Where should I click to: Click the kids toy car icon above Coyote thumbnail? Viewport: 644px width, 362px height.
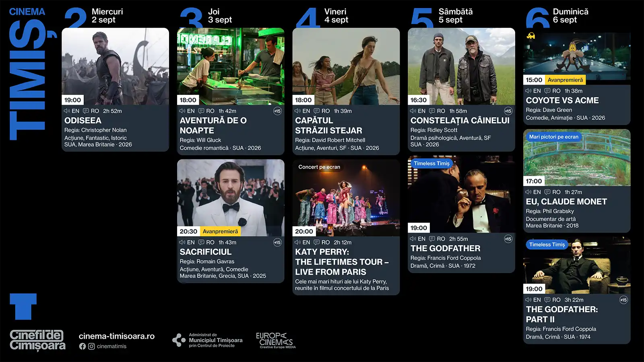[531, 36]
